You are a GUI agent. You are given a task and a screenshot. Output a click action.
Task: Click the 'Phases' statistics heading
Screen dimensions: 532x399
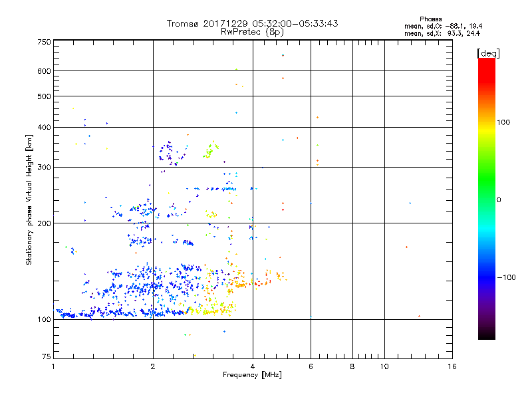coord(430,19)
